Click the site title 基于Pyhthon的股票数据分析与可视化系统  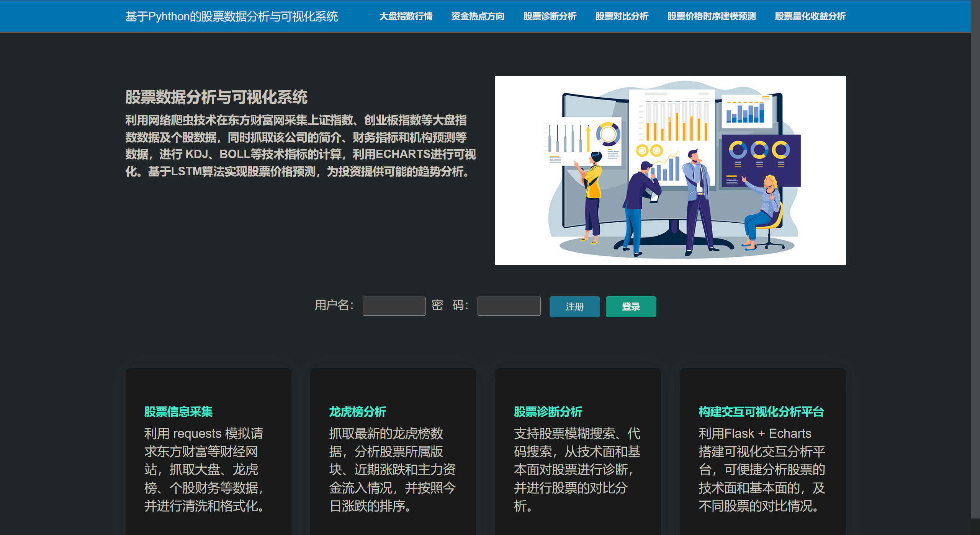pos(232,16)
